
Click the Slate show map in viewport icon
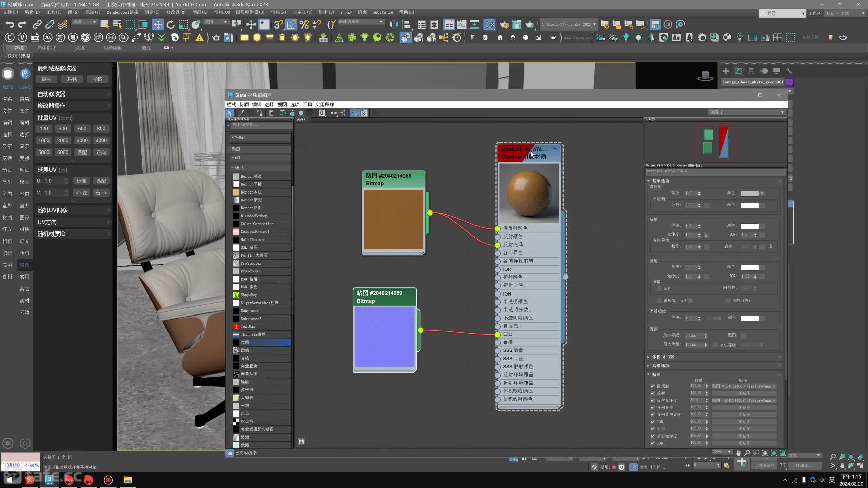click(x=301, y=113)
